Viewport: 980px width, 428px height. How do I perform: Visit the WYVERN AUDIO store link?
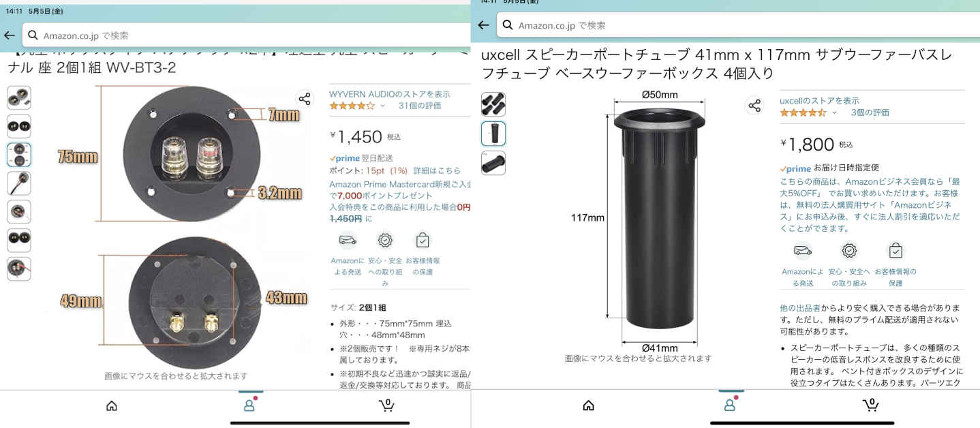(x=389, y=94)
